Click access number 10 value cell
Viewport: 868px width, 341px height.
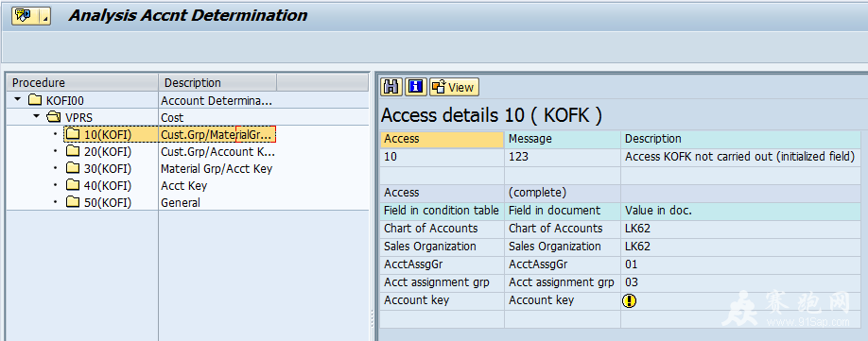443,157
